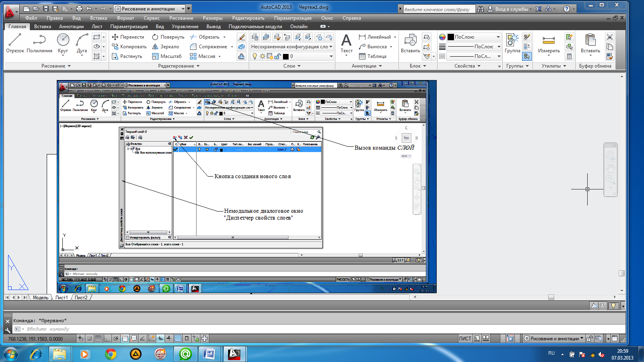This screenshot has width=644, height=362.
Task: Click the Undo arrow in quick access toolbar
Action: [89, 8]
